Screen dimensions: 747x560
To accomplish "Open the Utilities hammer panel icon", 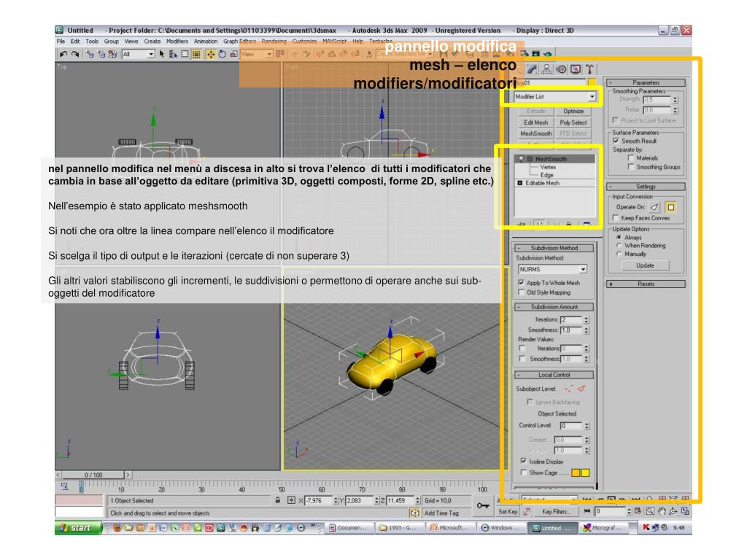I will (x=589, y=69).
